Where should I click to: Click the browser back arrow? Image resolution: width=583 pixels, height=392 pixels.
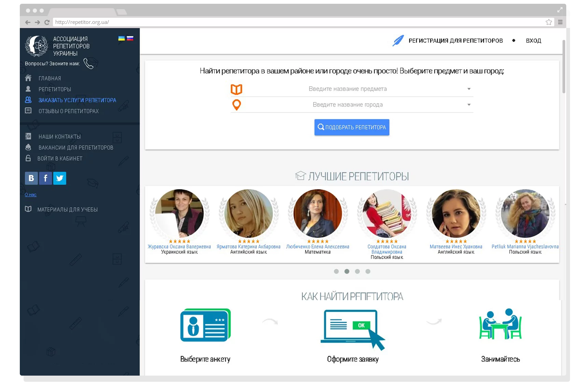(28, 22)
